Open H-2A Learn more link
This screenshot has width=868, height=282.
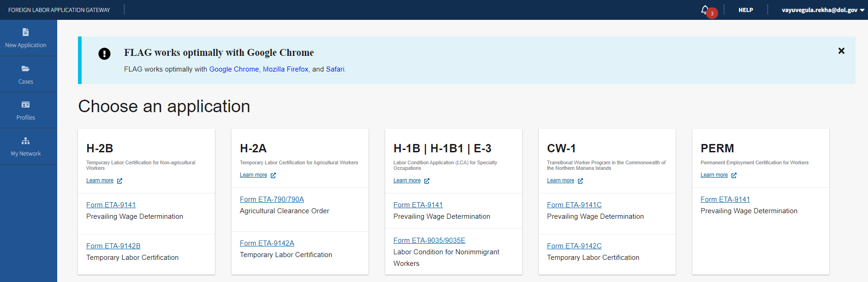click(x=253, y=175)
